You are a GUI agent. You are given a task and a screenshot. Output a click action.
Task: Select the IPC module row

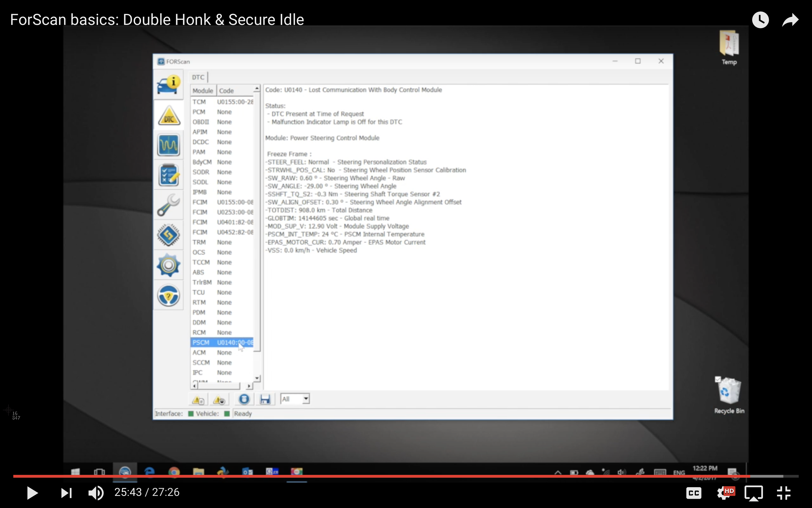[x=222, y=373]
